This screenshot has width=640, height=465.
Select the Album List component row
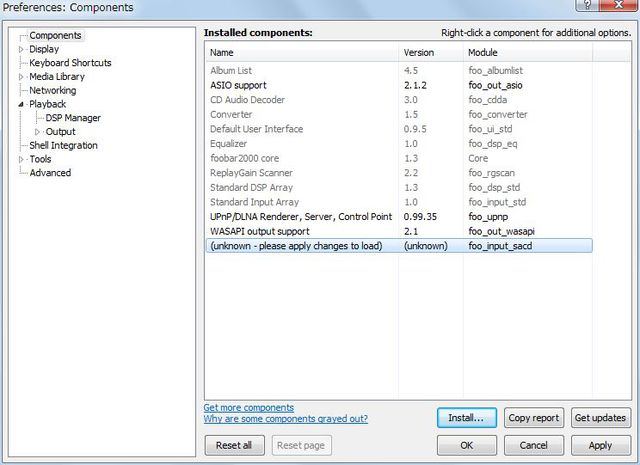[399, 71]
